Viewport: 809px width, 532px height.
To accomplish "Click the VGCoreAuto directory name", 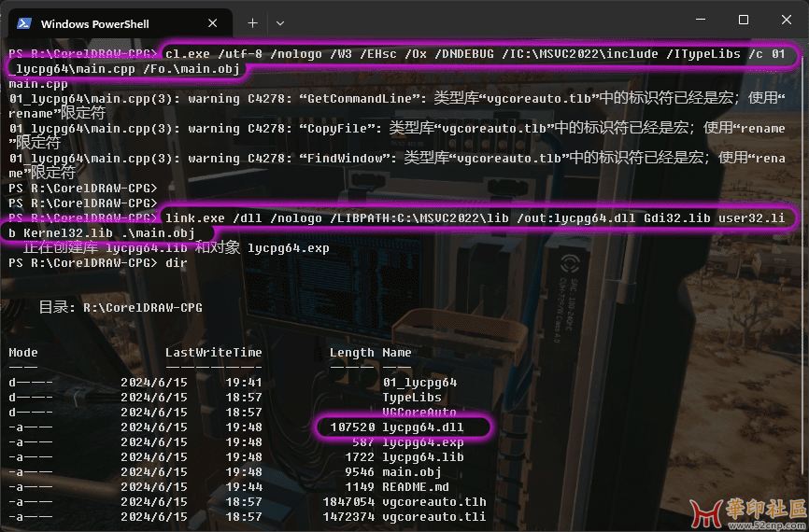I will (x=419, y=413).
